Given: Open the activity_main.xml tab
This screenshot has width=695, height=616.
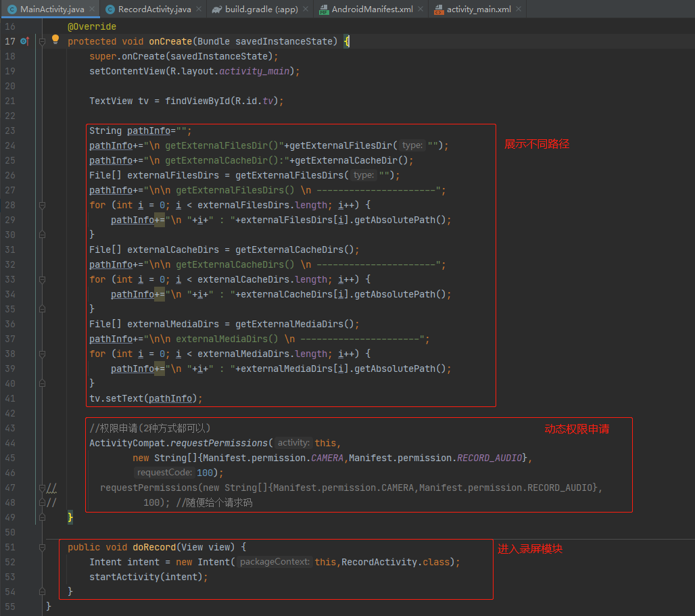Looking at the screenshot, I should (x=479, y=9).
